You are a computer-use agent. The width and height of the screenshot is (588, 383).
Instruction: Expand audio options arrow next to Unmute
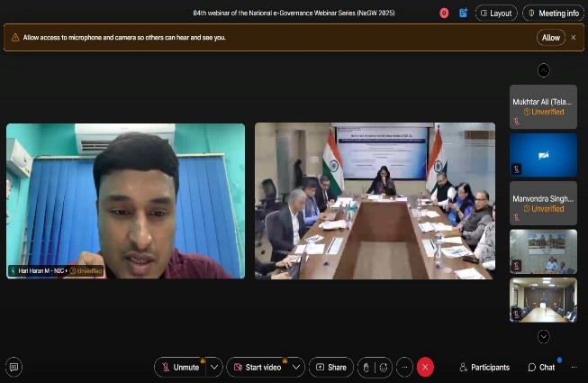(214, 368)
